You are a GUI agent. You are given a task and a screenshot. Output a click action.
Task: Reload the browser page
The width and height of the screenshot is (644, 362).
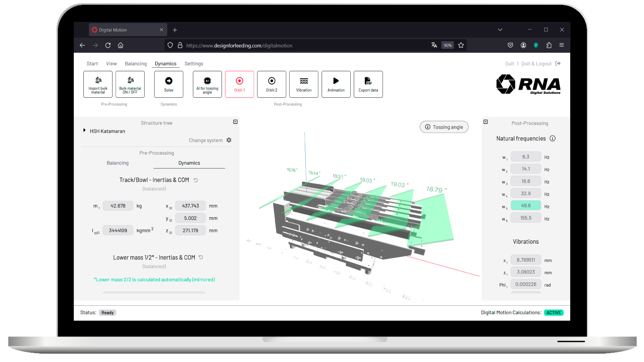point(108,45)
